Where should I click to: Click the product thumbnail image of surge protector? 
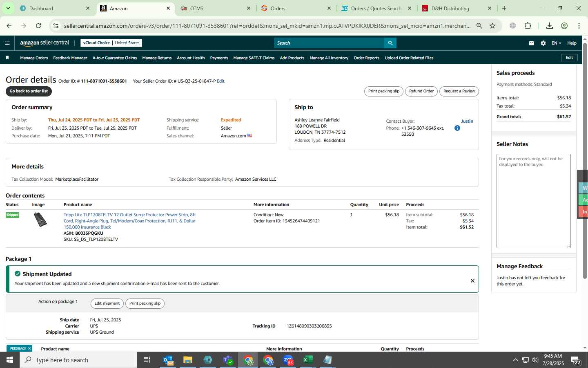click(x=40, y=220)
